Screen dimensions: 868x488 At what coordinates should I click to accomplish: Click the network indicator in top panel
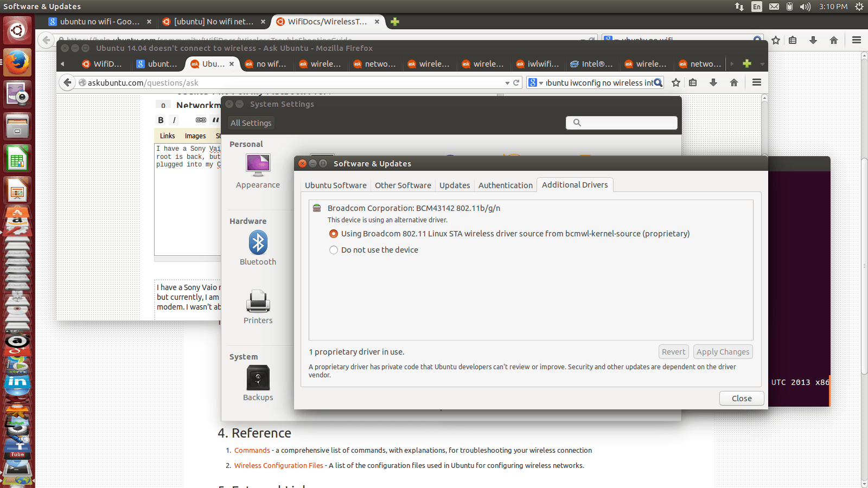(x=739, y=7)
